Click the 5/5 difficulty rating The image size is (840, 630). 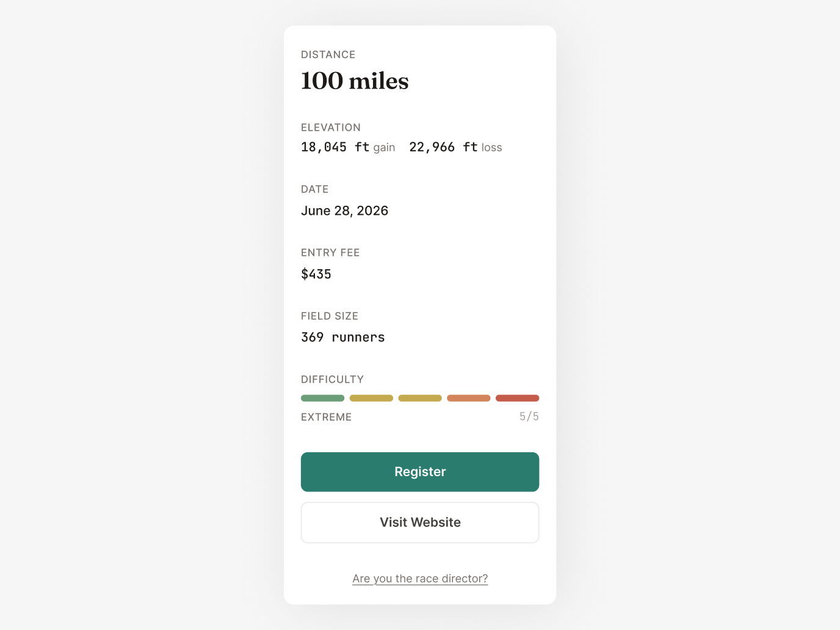click(529, 416)
